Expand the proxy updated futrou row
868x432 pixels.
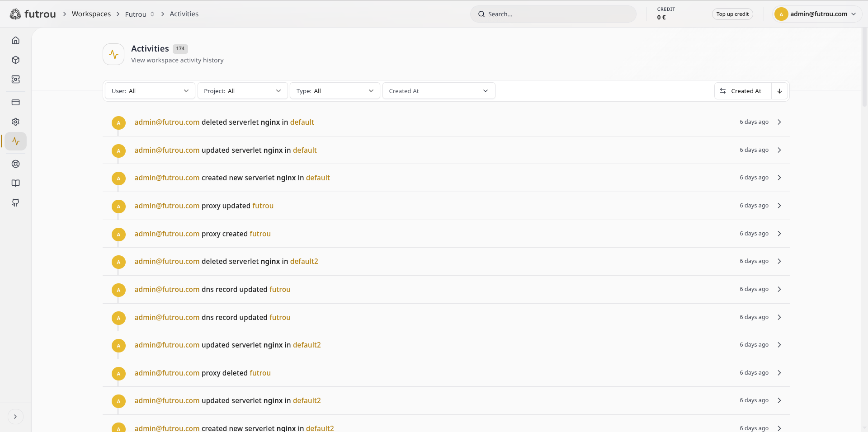pyautogui.click(x=779, y=206)
